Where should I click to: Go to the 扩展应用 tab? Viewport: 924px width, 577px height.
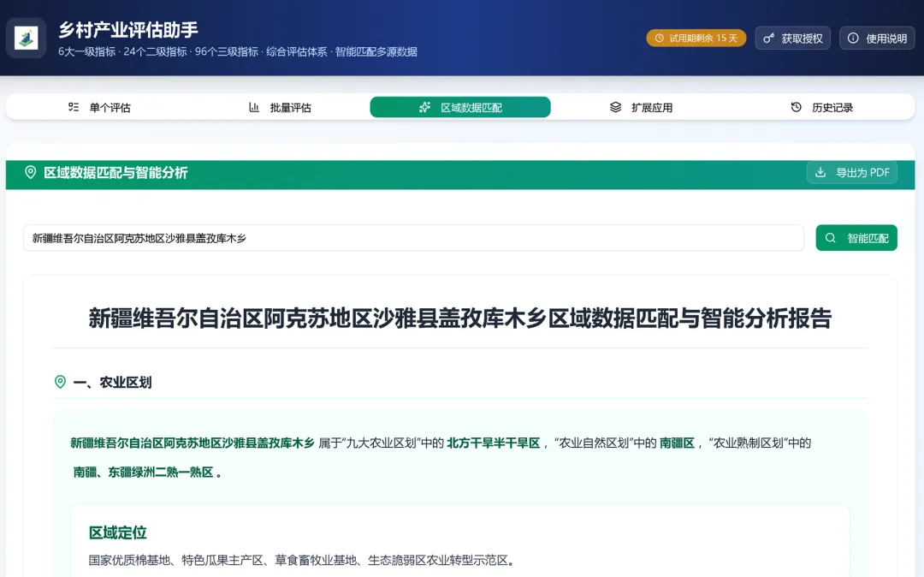(641, 107)
